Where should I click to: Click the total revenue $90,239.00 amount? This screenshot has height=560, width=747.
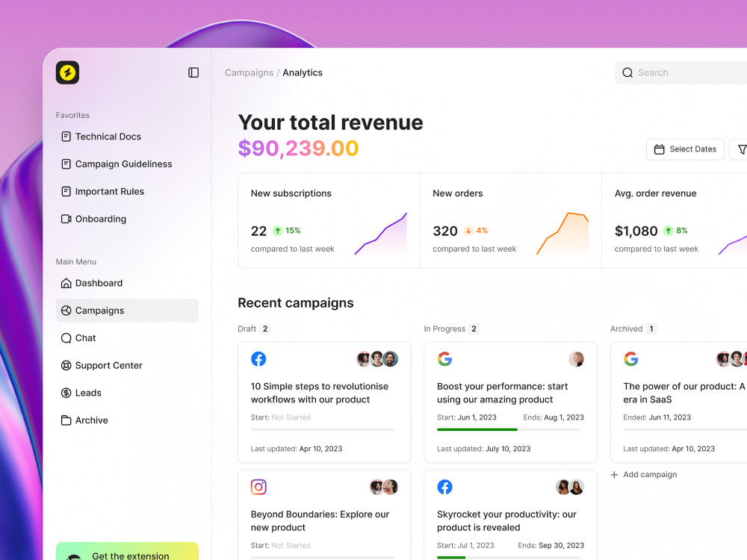click(x=298, y=148)
